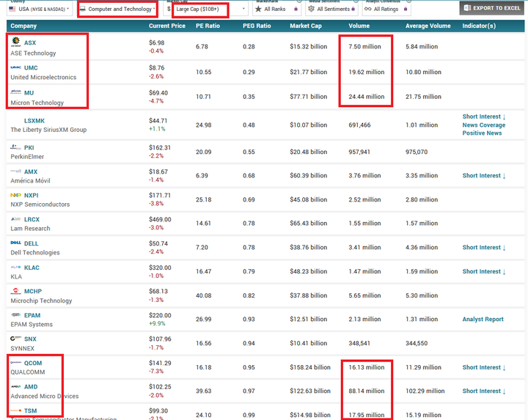Click Analyst Report indicator for EPAM Systems
Image resolution: width=528 pixels, height=420 pixels.
coord(483,320)
